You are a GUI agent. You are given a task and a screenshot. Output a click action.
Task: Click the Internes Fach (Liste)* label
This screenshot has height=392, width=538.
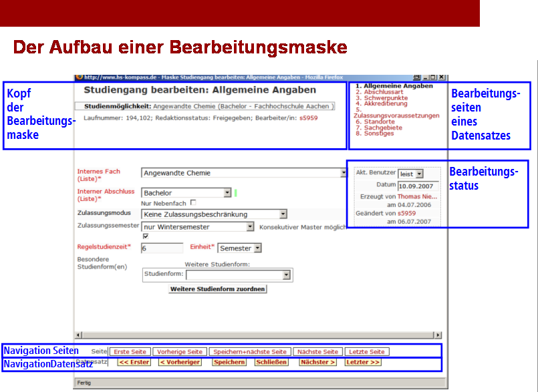(x=98, y=175)
